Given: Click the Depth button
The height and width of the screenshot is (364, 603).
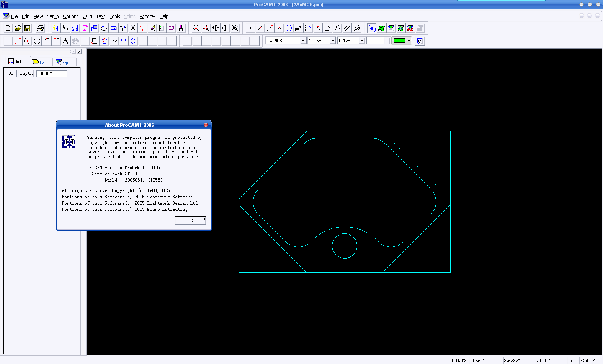Looking at the screenshot, I should point(26,73).
